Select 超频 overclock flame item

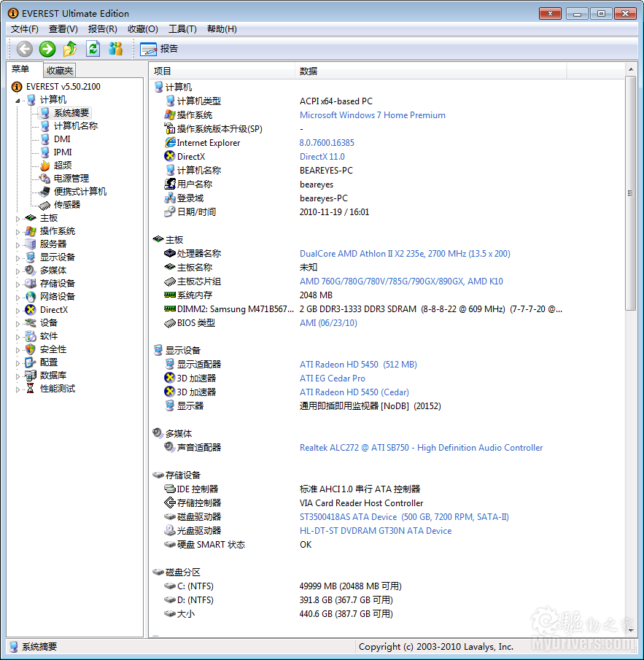click(62, 166)
